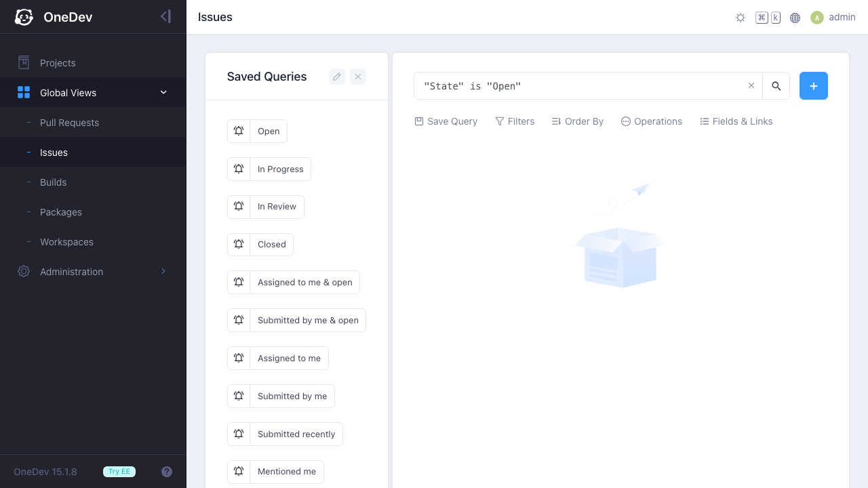Toggle watch bell for In Progress query

pyautogui.click(x=239, y=169)
